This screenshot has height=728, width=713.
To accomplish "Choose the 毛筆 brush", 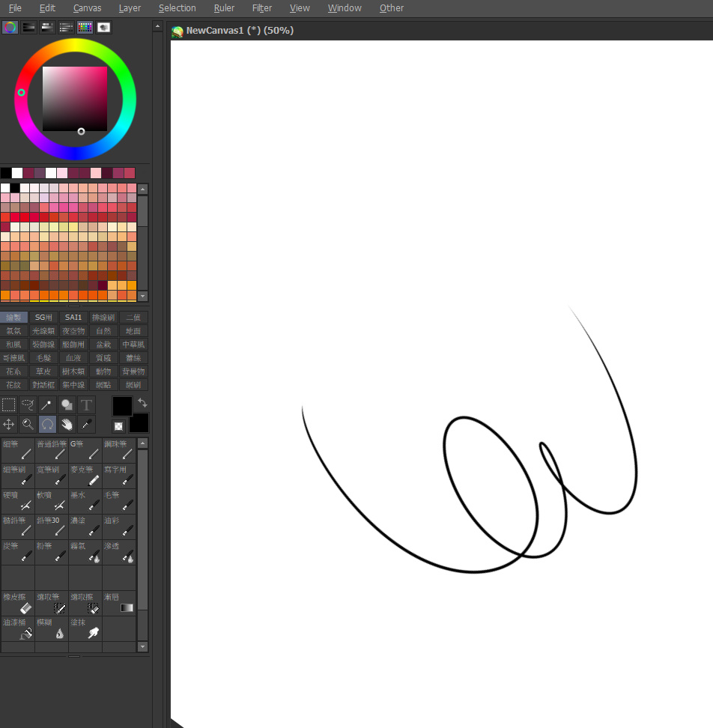I will coord(119,501).
